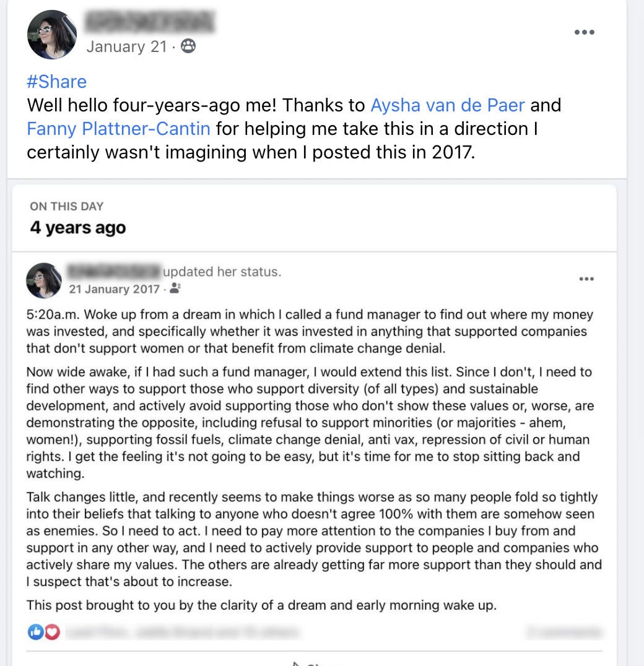Click the blurred author name at top
This screenshot has width=644, height=666.
[x=150, y=22]
